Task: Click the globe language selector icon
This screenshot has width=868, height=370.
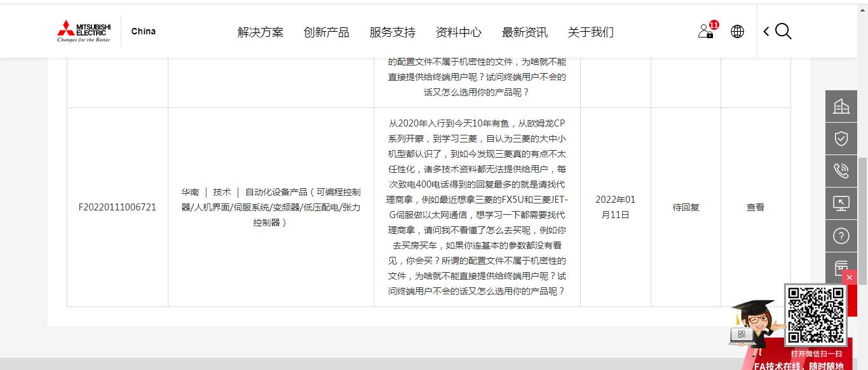Action: tap(737, 32)
